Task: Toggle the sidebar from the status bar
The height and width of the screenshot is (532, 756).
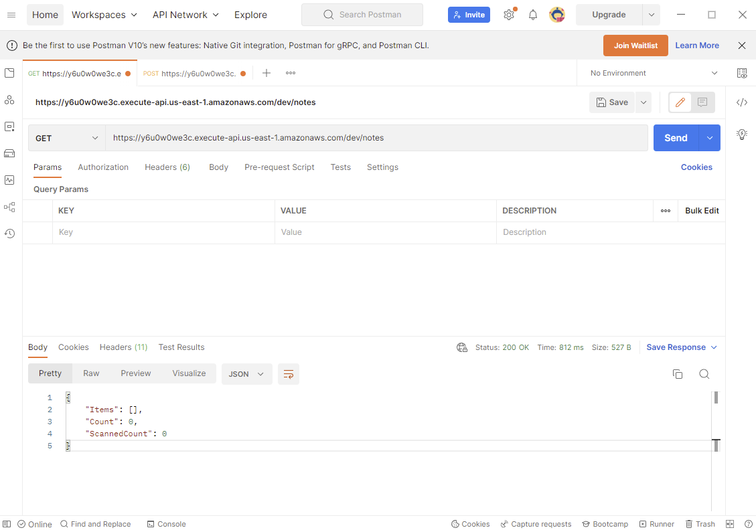Action: tap(7, 524)
